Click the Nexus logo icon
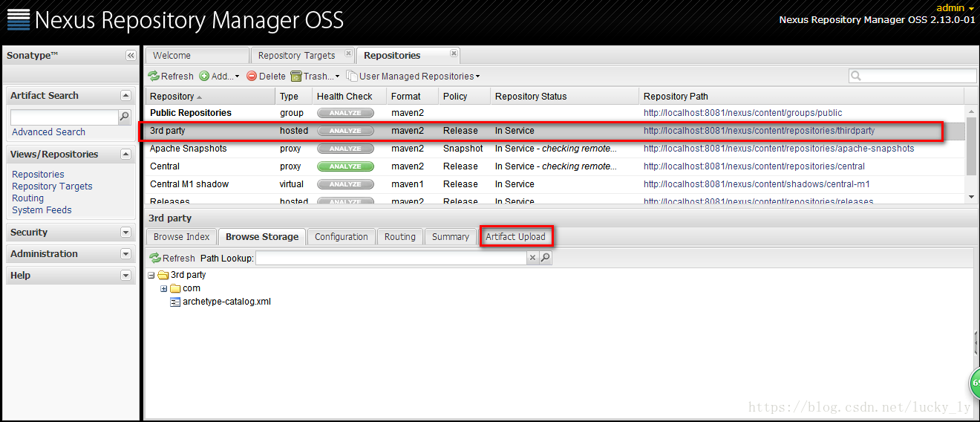 19,19
